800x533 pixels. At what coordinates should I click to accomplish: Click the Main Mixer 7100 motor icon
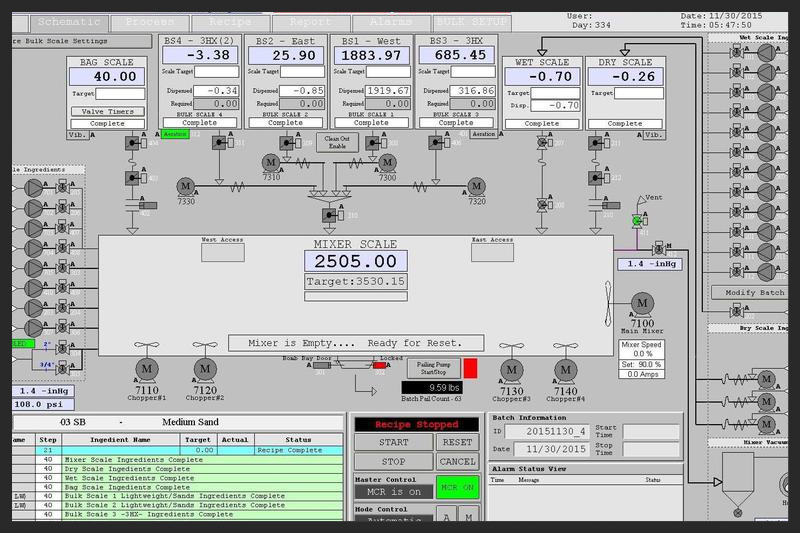[642, 304]
